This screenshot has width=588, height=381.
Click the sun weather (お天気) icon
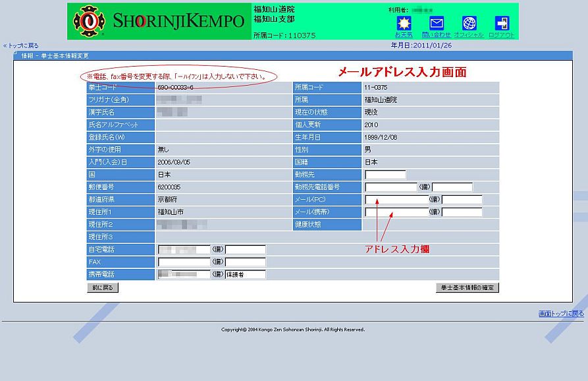pos(404,23)
